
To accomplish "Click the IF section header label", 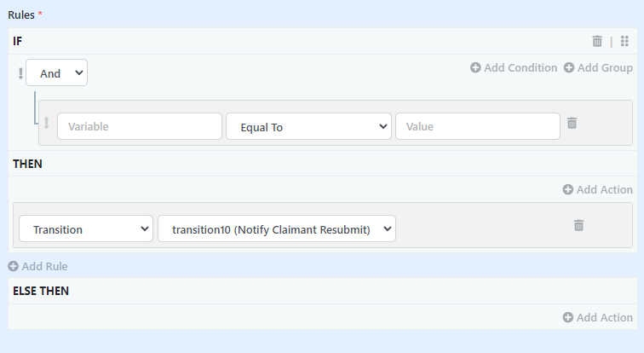I will (17, 41).
